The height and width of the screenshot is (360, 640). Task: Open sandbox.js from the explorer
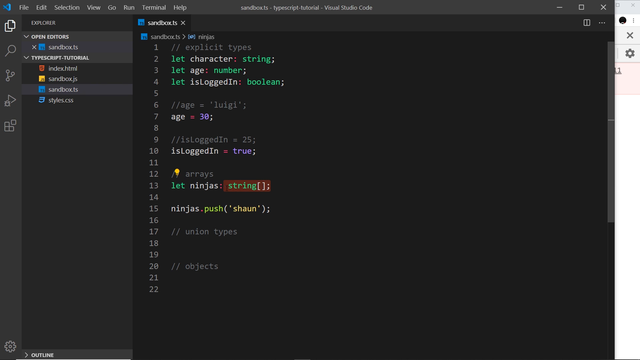[78, 79]
